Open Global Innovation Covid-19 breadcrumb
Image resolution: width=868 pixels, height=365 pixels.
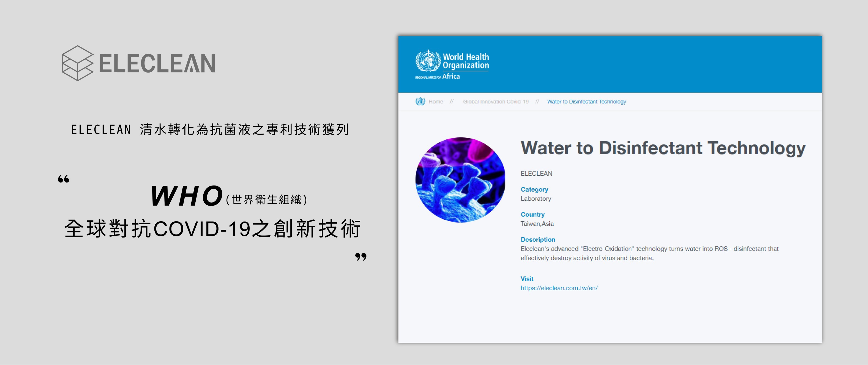pos(496,102)
